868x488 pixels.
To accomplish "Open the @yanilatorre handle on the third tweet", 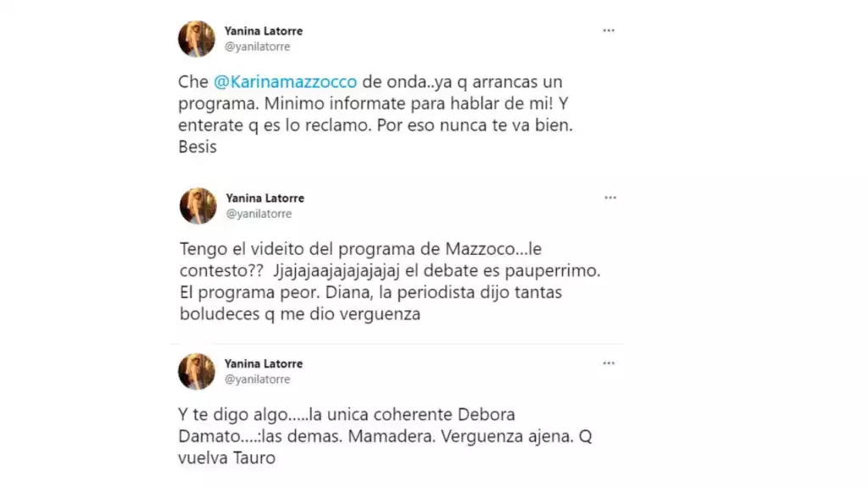I will pyautogui.click(x=258, y=380).
